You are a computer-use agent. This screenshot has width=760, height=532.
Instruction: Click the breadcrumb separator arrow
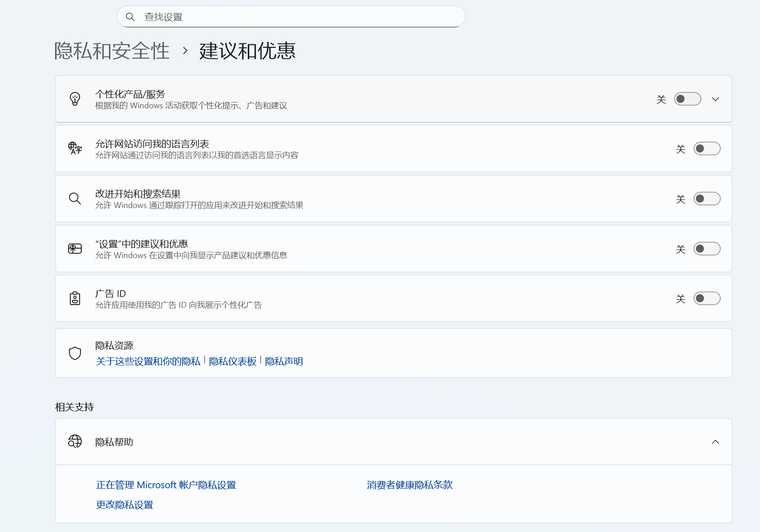[x=185, y=51]
